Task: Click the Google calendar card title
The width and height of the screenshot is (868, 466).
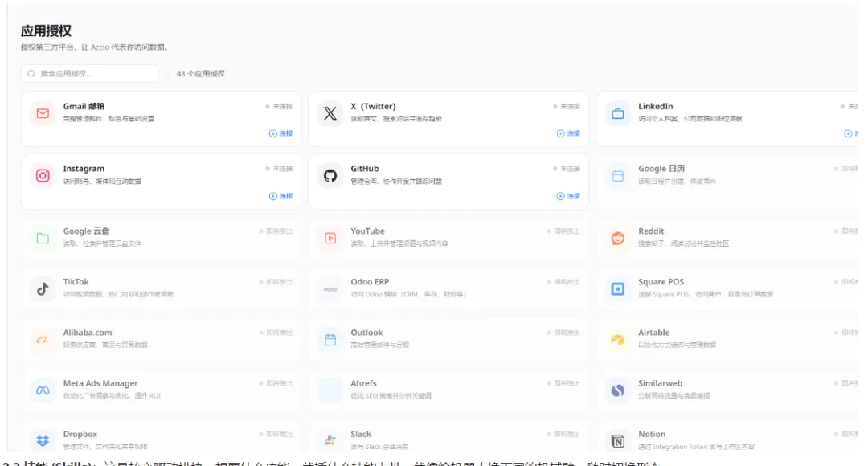Action: pos(661,168)
